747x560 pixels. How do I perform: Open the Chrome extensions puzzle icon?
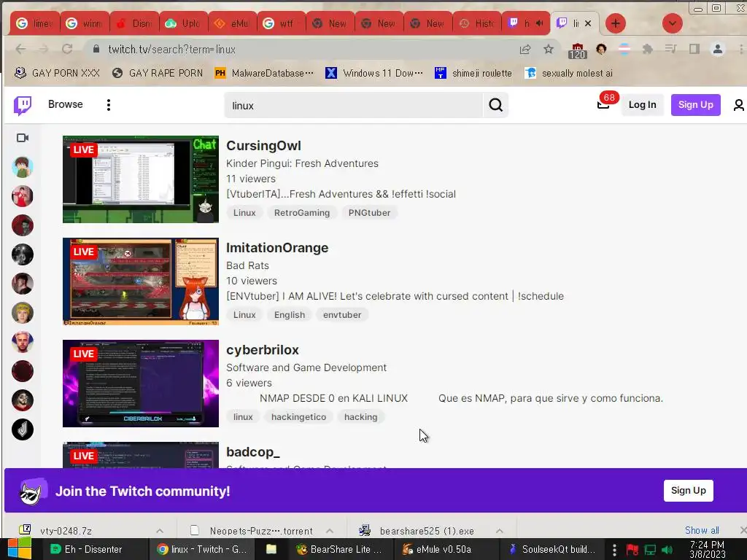pyautogui.click(x=648, y=49)
